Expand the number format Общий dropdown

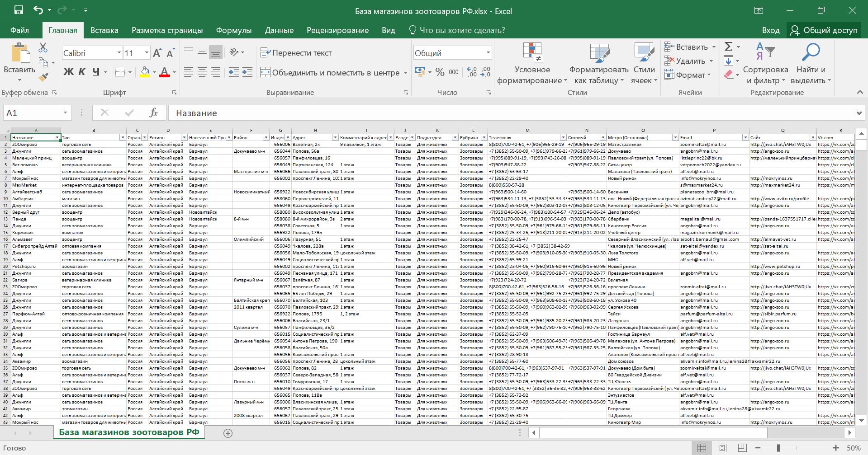pyautogui.click(x=488, y=53)
